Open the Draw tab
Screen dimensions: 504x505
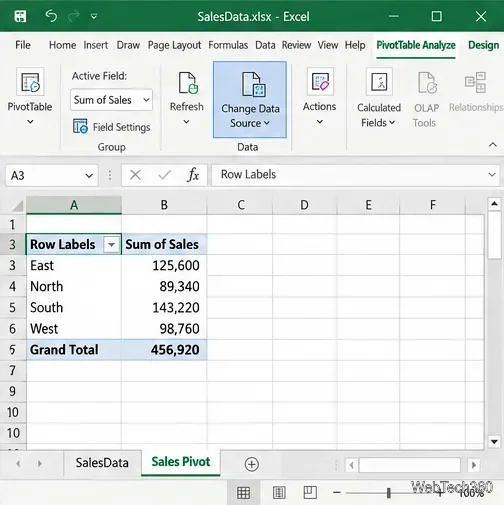click(128, 45)
